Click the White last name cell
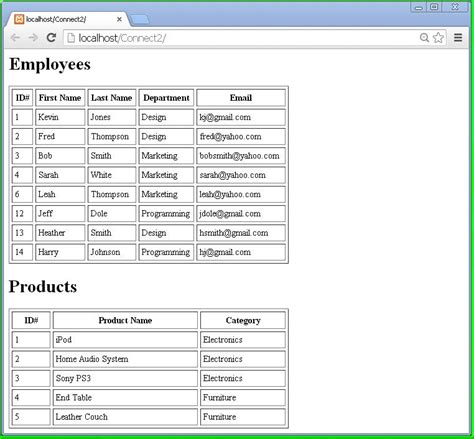Screen dimensions: 474x439 (112, 175)
